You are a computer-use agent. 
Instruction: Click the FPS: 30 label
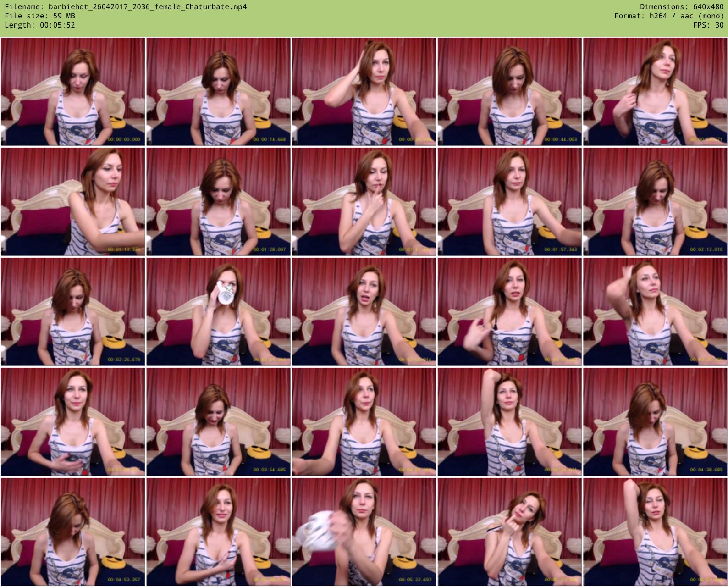pos(708,25)
